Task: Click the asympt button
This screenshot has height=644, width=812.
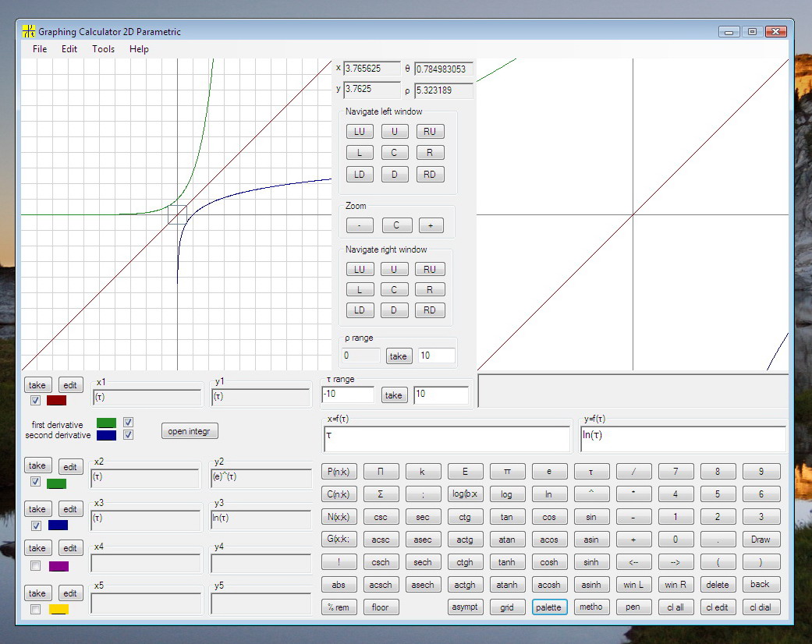Action: click(465, 607)
